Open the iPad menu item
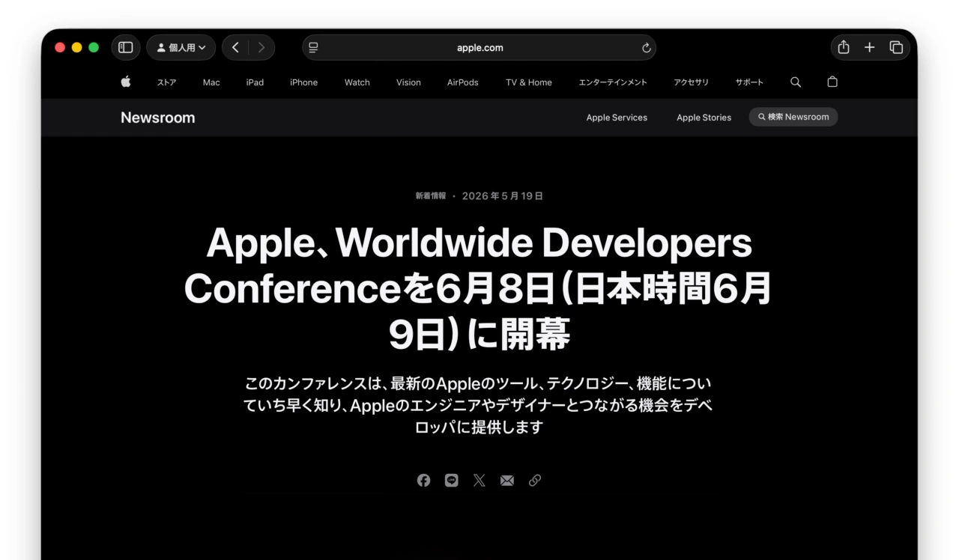The image size is (959, 560). 255,82
